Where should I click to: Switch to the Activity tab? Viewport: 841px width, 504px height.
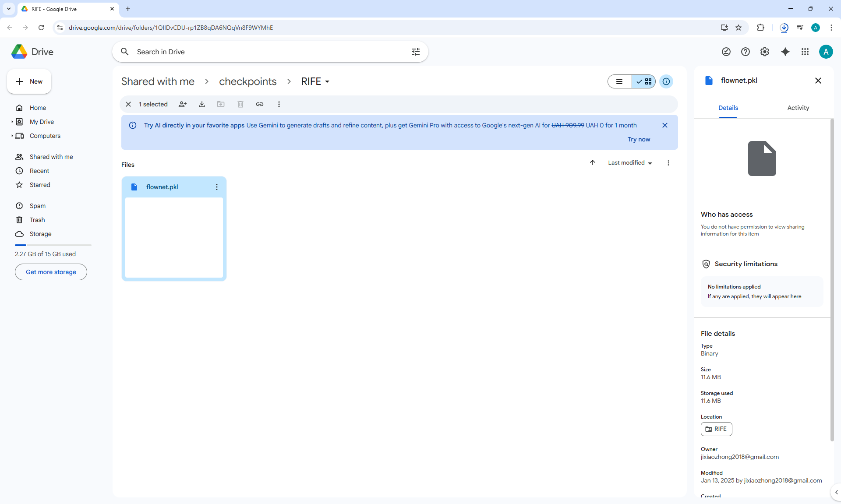798,108
